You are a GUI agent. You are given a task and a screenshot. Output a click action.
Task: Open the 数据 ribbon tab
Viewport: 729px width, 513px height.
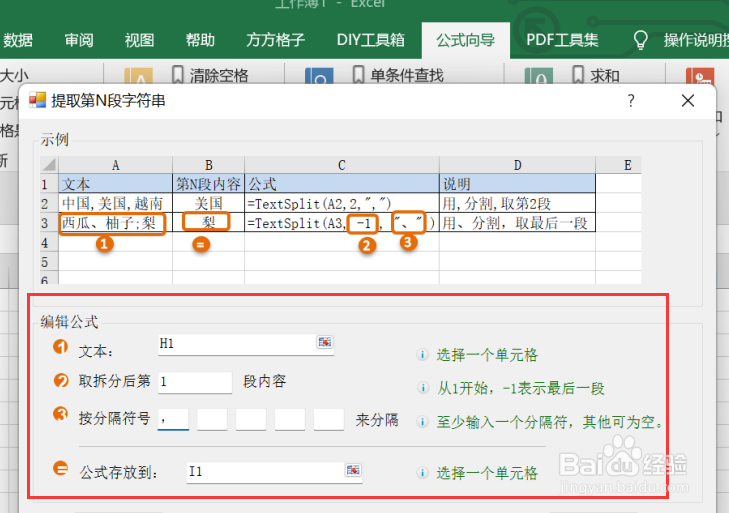[x=18, y=40]
